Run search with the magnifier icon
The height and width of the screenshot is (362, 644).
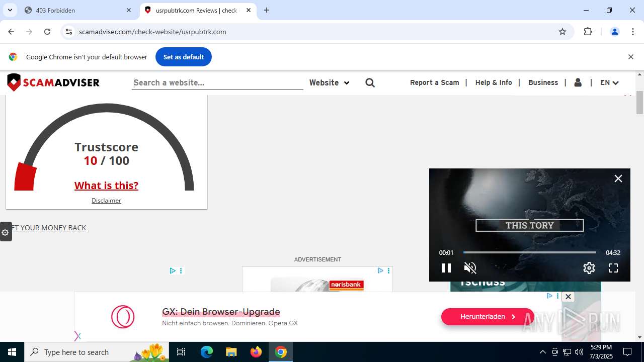[x=370, y=82]
